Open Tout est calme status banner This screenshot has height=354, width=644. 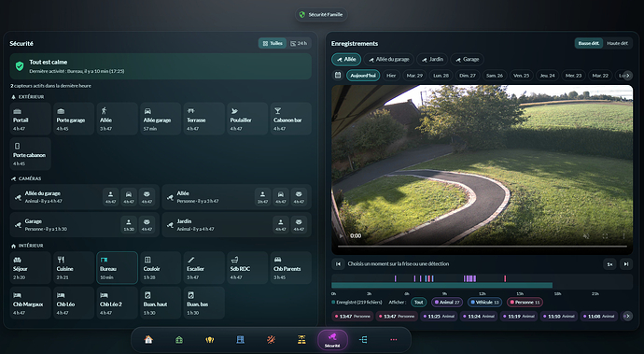click(161, 66)
